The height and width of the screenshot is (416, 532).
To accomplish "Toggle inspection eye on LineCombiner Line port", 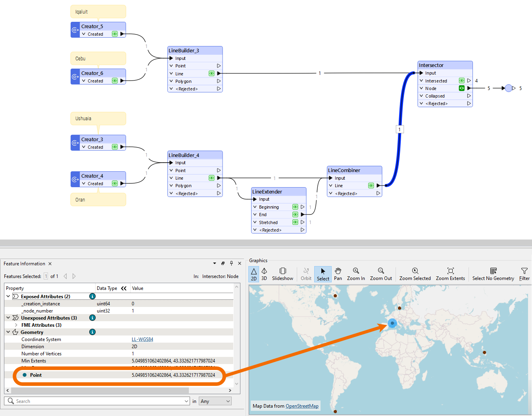I will [371, 186].
